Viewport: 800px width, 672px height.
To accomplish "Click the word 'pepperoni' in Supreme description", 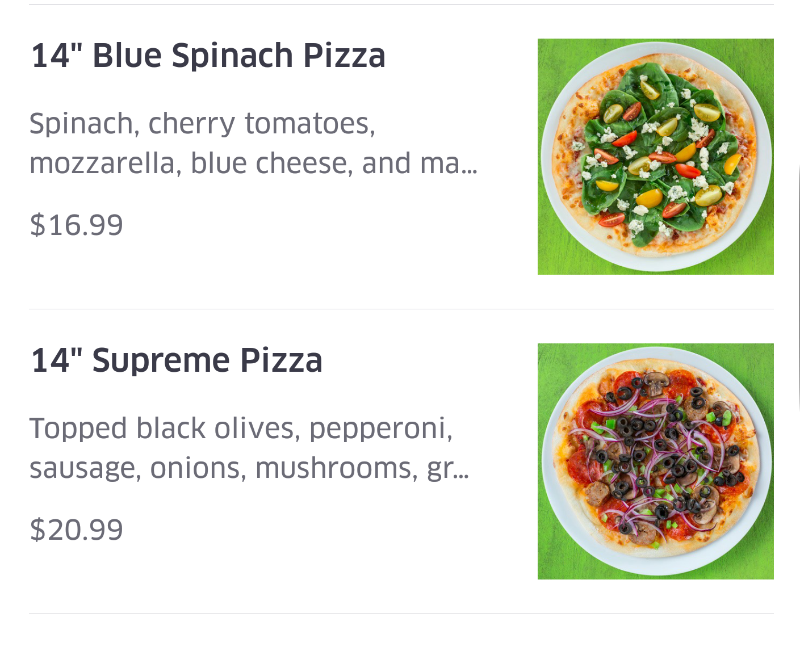I will (380, 429).
